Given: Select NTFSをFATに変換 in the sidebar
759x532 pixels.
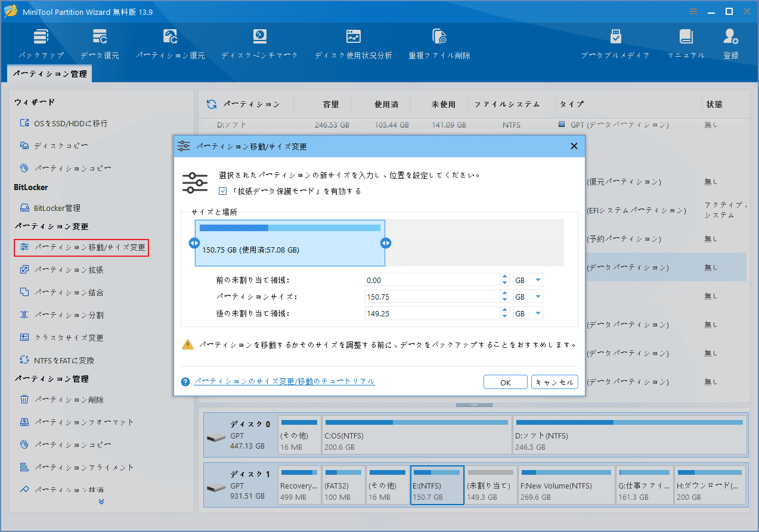Looking at the screenshot, I should click(57, 360).
